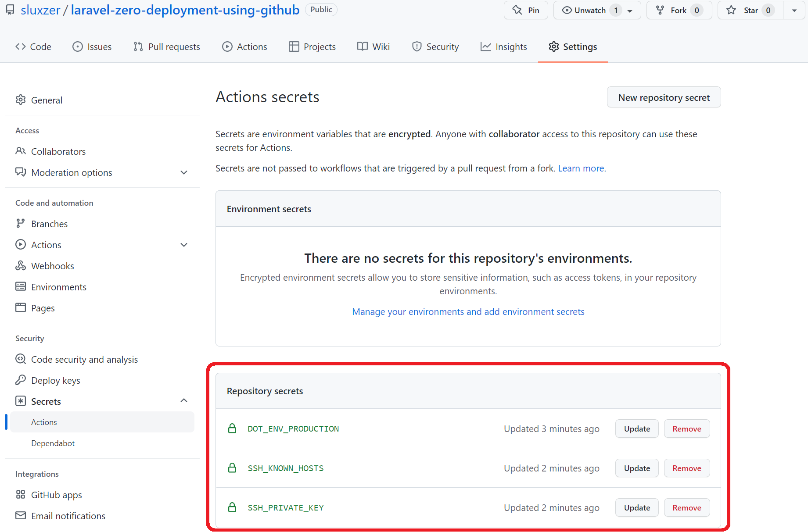
Task: Click the Secrets asterisk icon
Action: point(21,401)
